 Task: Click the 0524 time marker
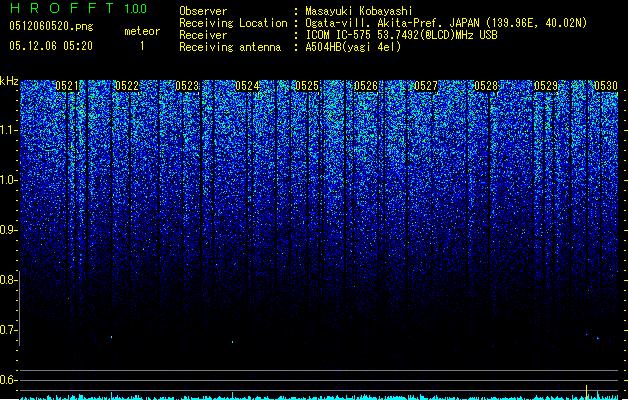[x=247, y=86]
